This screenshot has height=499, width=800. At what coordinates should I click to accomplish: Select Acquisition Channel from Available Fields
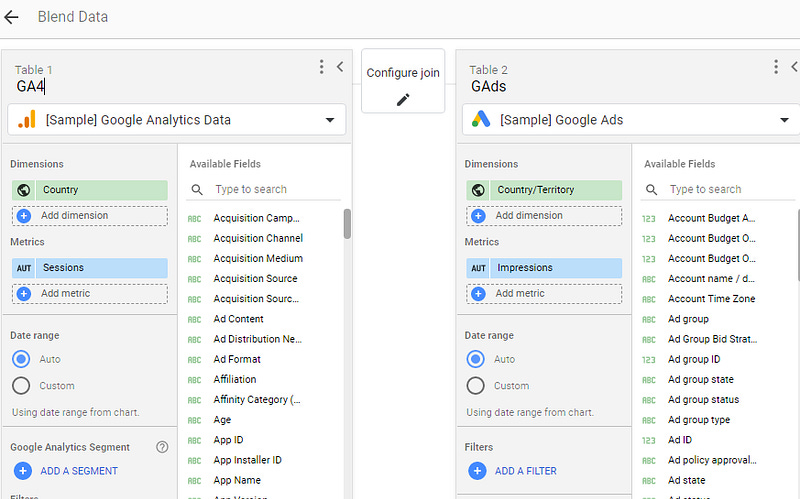tap(258, 238)
